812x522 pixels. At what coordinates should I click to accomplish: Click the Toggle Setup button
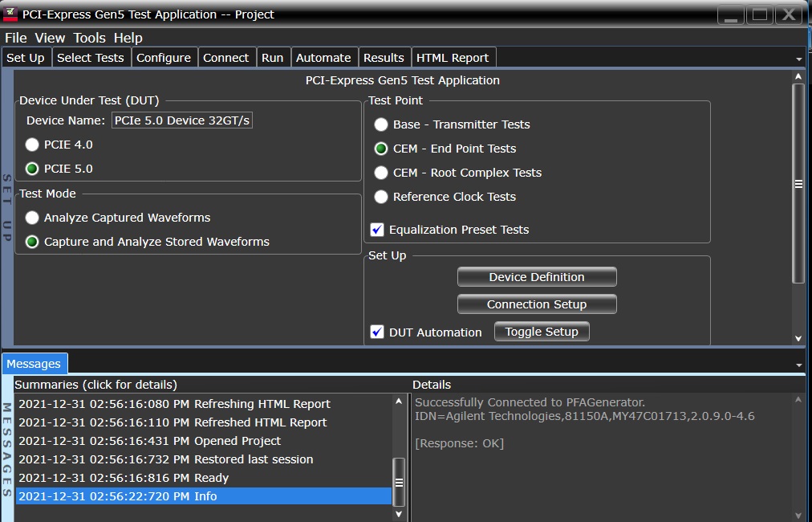tap(542, 332)
